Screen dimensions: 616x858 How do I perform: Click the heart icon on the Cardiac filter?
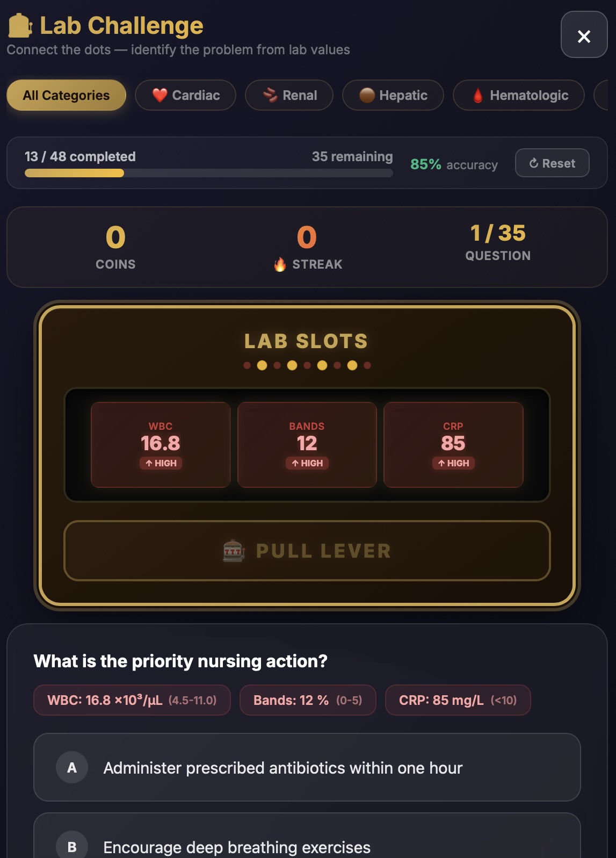(x=160, y=95)
